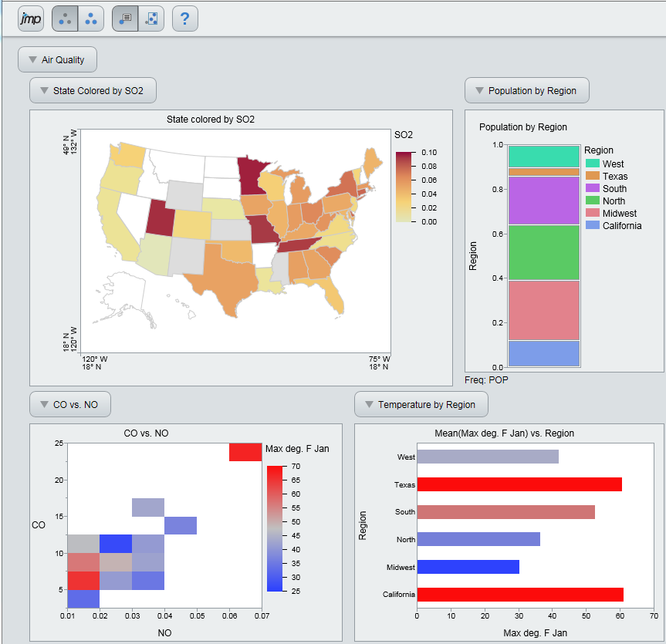Click the purple South segment in population bar
This screenshot has height=644, width=666.
click(x=543, y=202)
